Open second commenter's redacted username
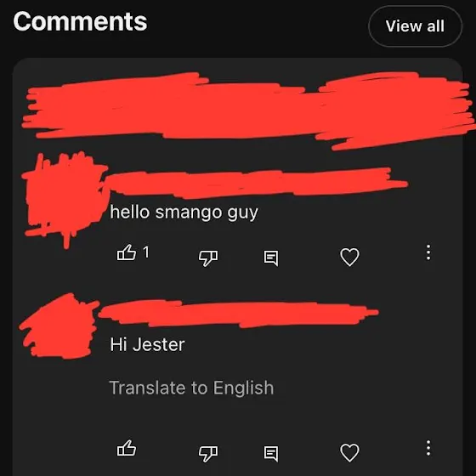The width and height of the screenshot is (476, 476). [x=238, y=314]
